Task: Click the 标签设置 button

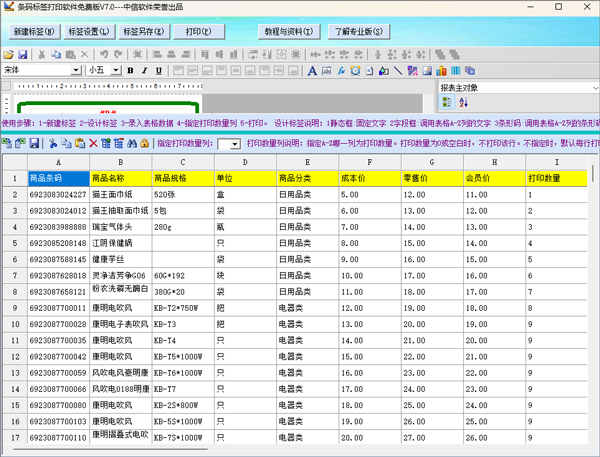Action: coord(89,32)
